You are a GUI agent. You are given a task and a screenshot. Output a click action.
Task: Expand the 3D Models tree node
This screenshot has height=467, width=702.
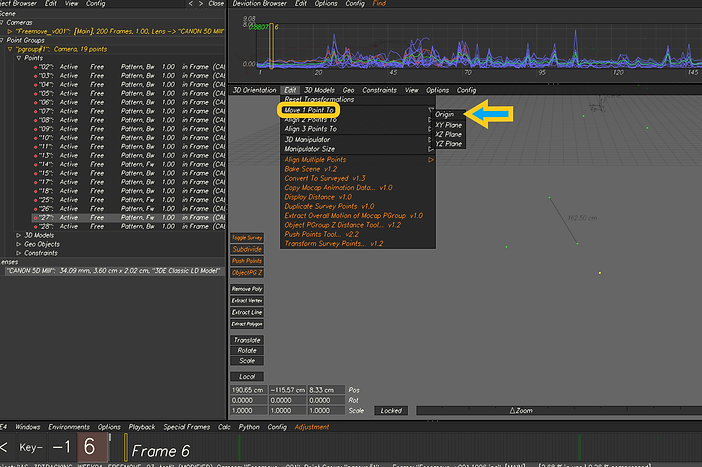19,235
